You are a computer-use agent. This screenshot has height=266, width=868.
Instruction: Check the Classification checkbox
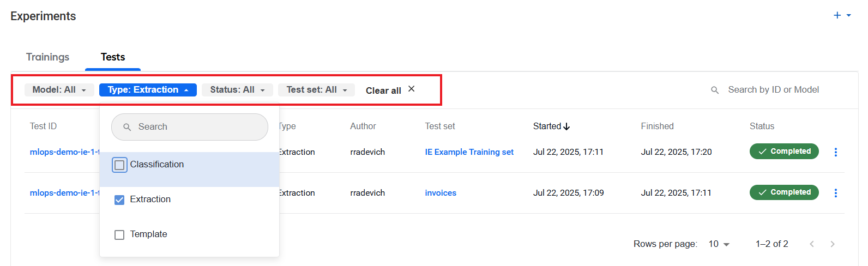coord(119,165)
